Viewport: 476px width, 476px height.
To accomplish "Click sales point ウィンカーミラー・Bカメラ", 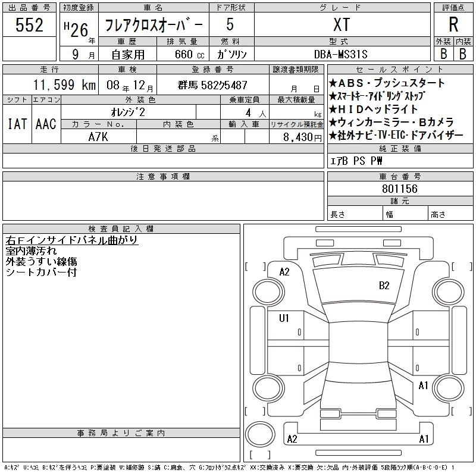I will (x=392, y=123).
